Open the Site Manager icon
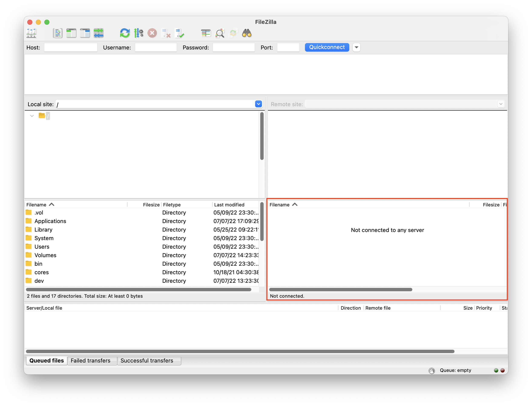 (x=31, y=33)
